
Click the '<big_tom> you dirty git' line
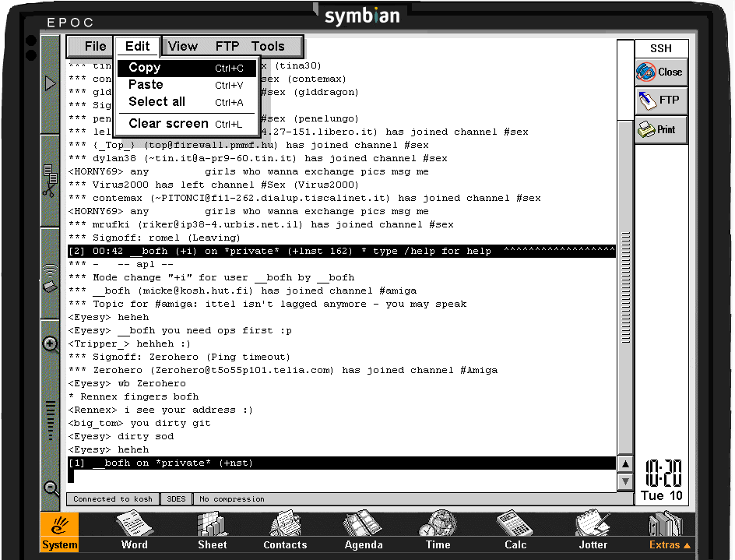tap(139, 423)
